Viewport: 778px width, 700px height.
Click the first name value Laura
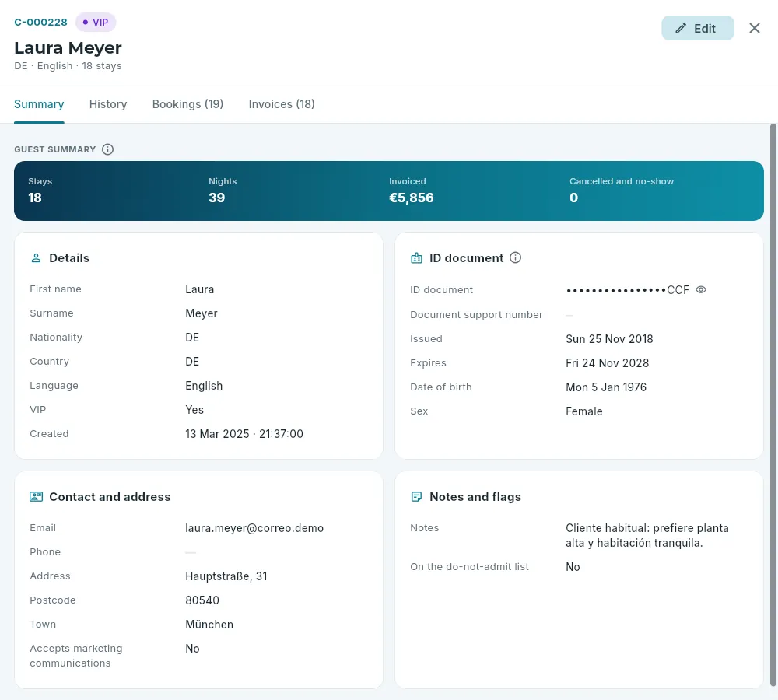(199, 289)
